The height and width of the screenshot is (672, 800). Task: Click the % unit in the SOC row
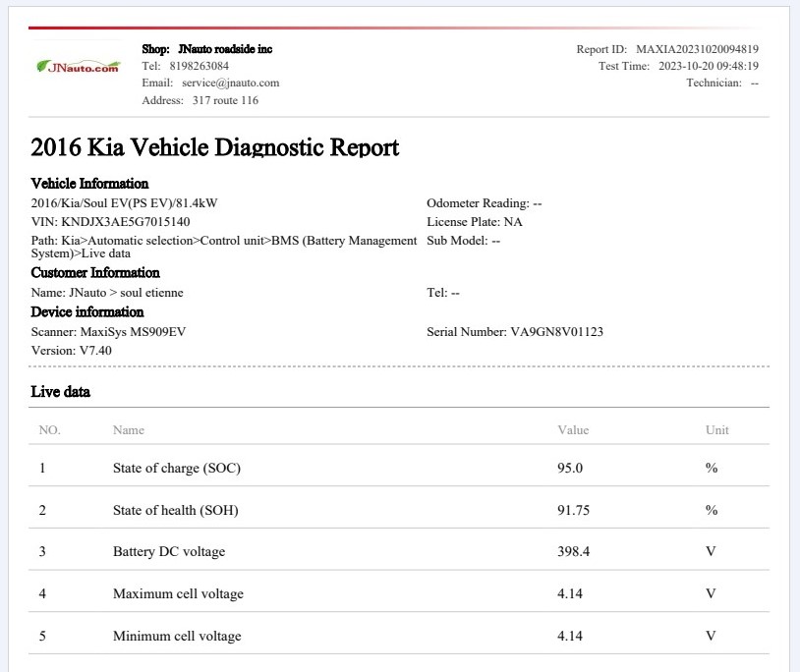click(x=712, y=468)
